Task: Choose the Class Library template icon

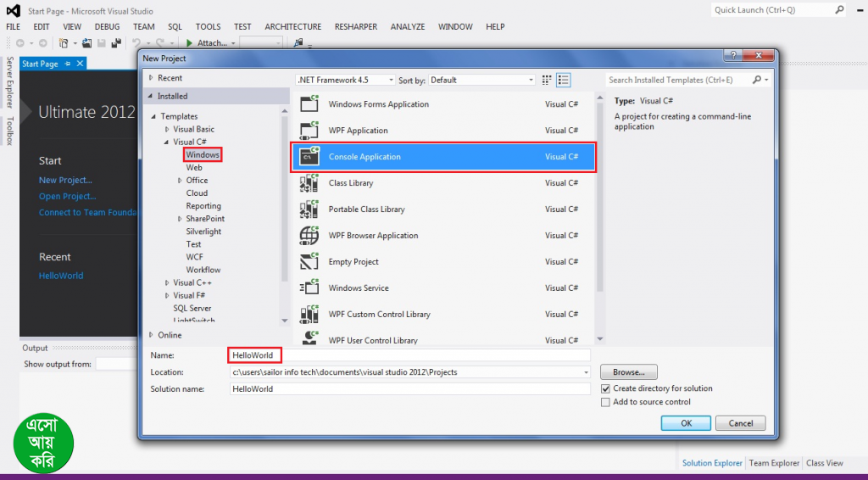Action: [x=309, y=183]
